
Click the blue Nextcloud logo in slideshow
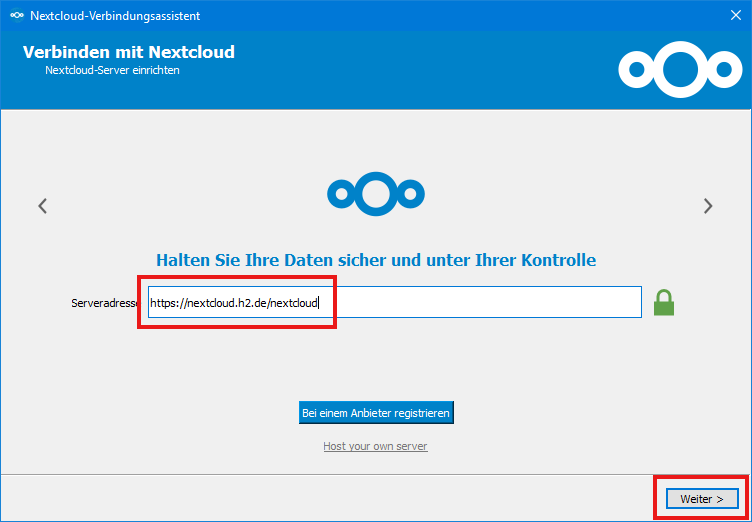point(376,192)
